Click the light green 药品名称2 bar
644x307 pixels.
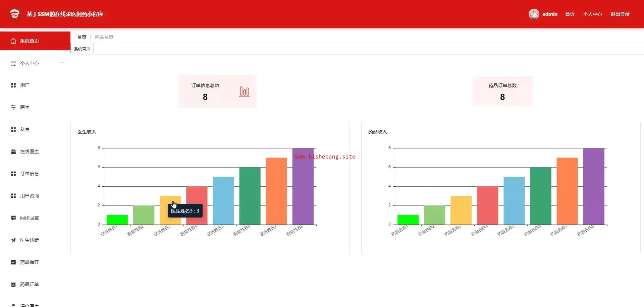click(434, 215)
